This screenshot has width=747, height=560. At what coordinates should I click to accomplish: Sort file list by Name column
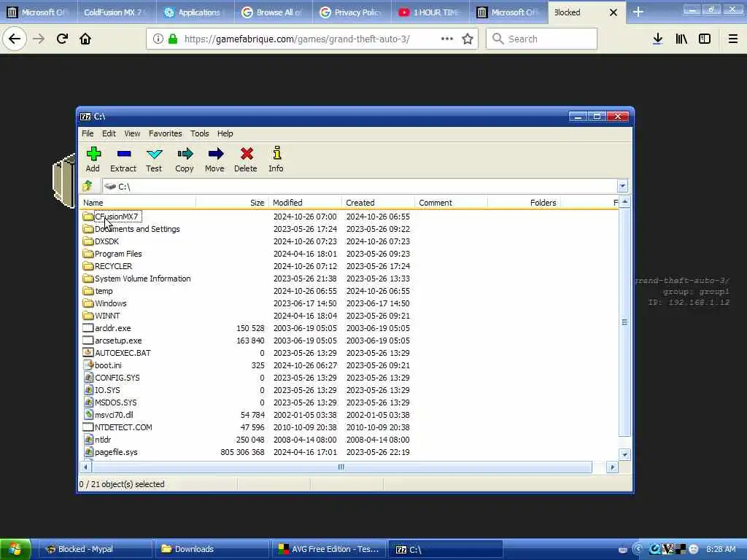(x=138, y=203)
